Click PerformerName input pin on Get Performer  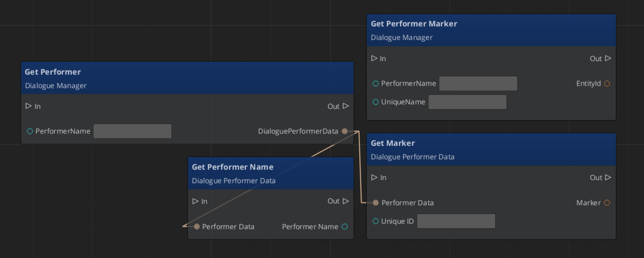tap(30, 131)
